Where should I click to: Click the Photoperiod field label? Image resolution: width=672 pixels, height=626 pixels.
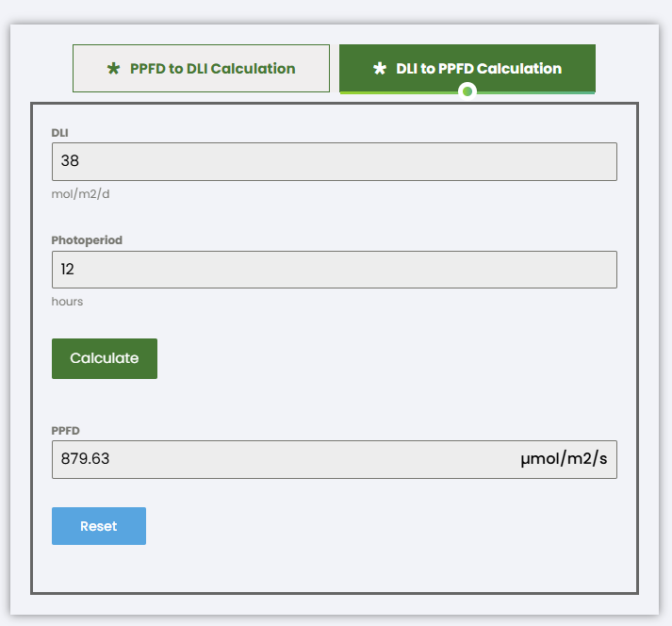pyautogui.click(x=87, y=240)
